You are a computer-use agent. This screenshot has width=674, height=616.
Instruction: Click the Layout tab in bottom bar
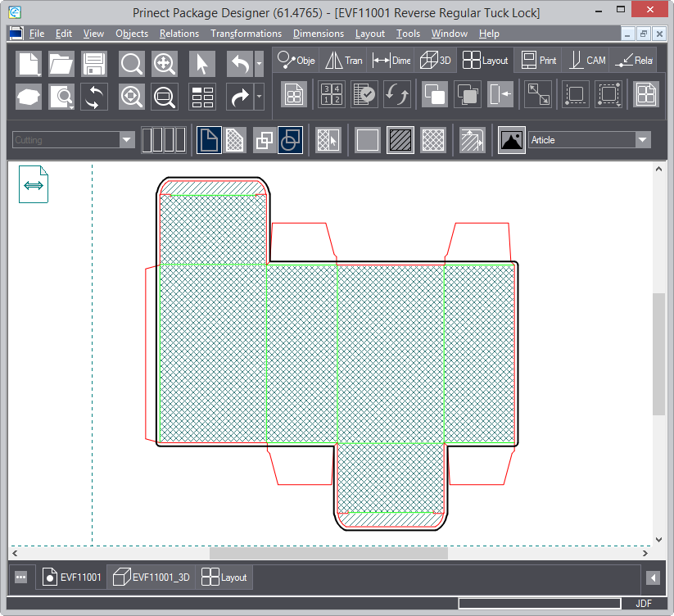tap(225, 577)
